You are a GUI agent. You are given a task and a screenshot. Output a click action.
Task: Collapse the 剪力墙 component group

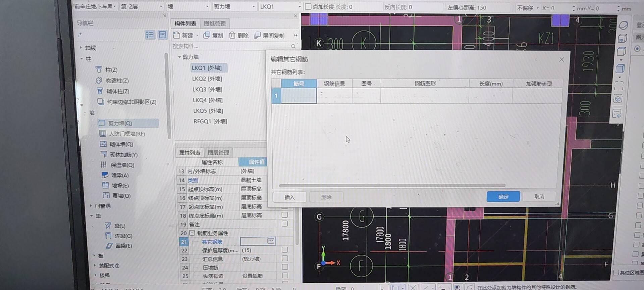[x=179, y=57]
